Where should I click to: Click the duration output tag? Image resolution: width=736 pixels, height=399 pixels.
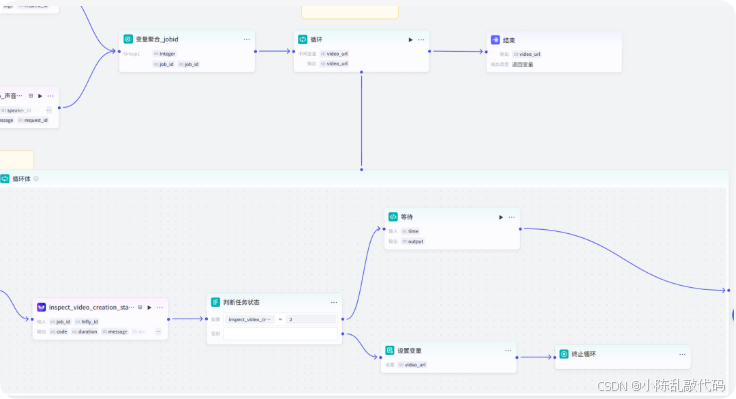point(85,332)
